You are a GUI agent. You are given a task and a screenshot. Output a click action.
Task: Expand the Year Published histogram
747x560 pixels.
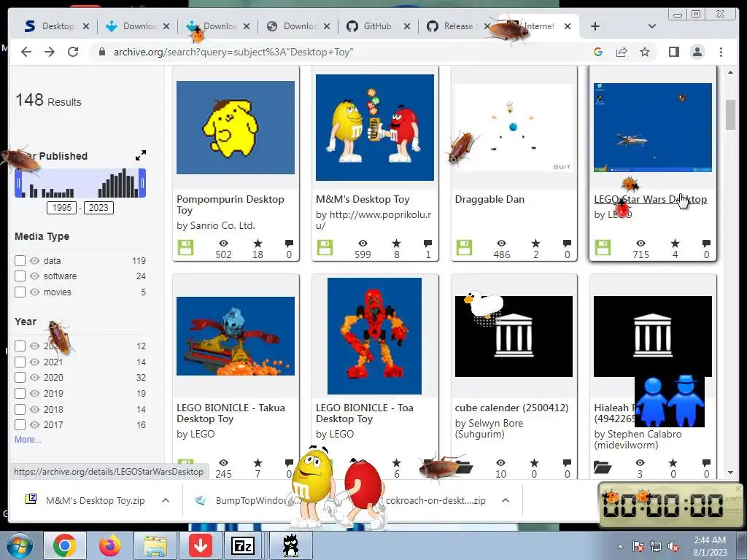(x=141, y=156)
